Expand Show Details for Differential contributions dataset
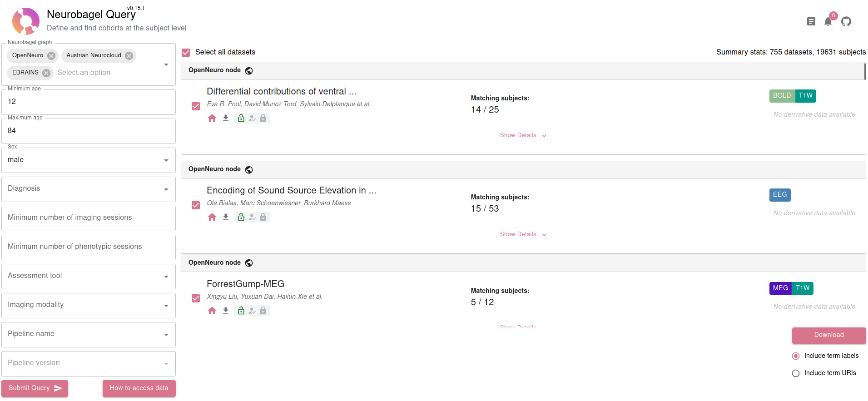 [523, 135]
